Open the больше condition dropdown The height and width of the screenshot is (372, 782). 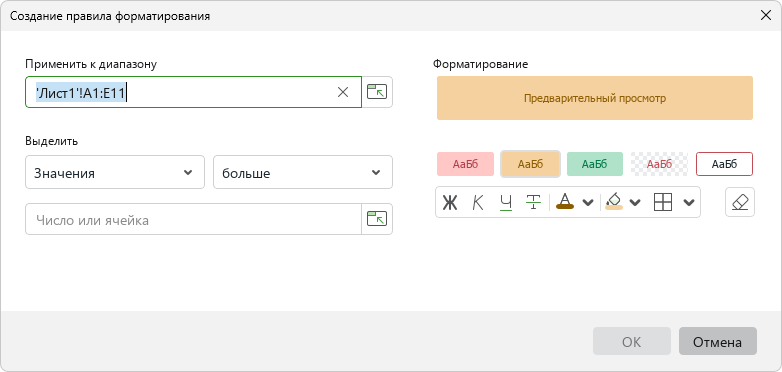tap(303, 173)
